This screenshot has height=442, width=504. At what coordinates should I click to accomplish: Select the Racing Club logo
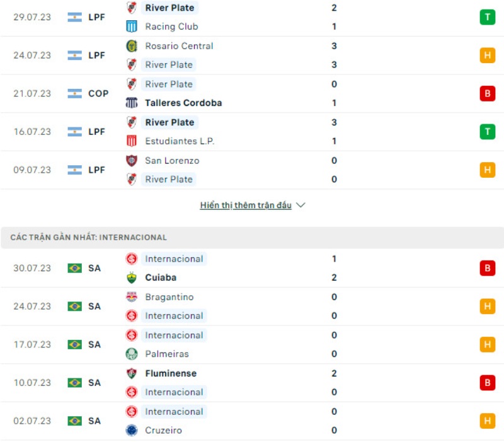[x=131, y=26]
